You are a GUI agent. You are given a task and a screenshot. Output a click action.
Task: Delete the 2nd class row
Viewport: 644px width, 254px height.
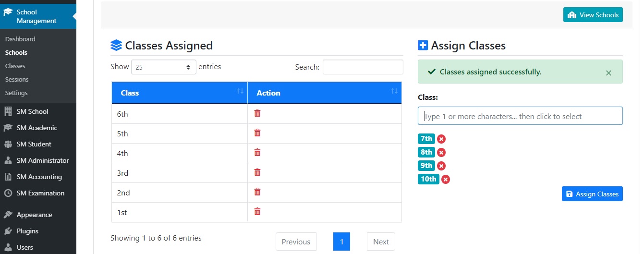(x=257, y=192)
